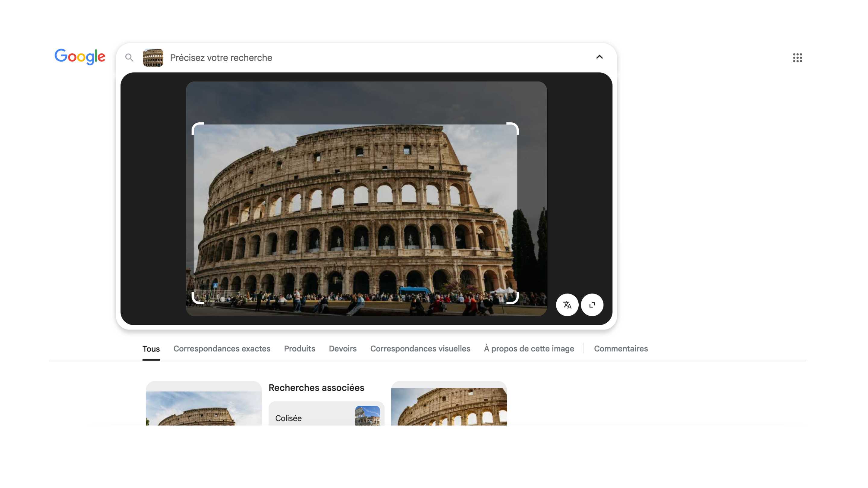Select the Tous tab
868x488 pixels.
(x=151, y=349)
